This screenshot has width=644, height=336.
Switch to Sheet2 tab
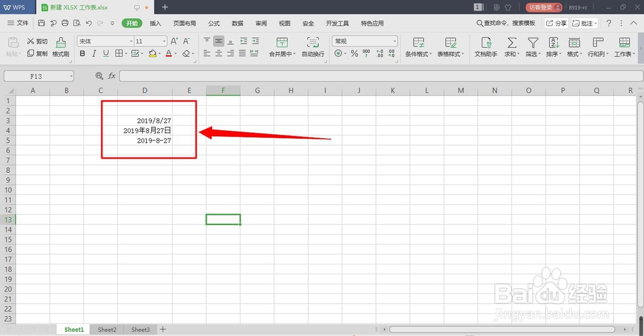coord(107,330)
